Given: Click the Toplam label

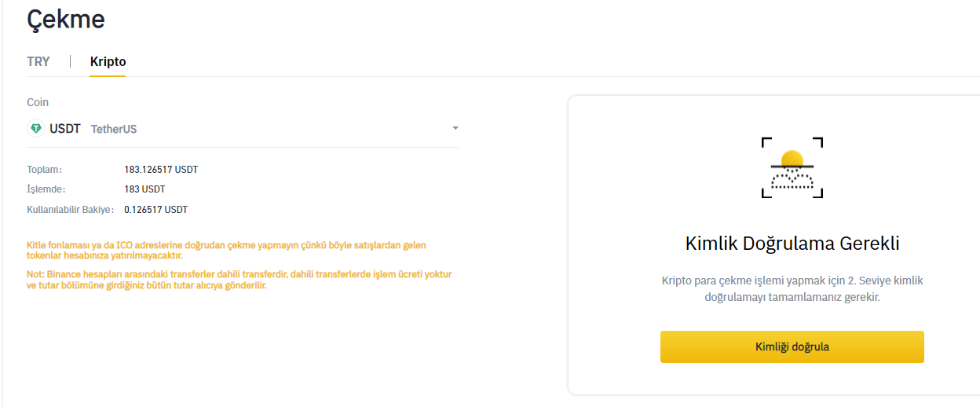Looking at the screenshot, I should click(x=44, y=169).
